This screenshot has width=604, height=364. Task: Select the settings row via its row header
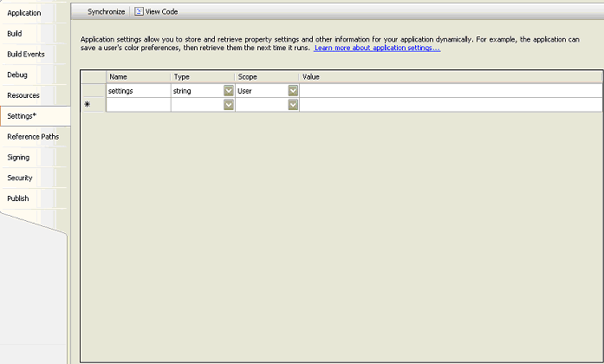[94, 91]
